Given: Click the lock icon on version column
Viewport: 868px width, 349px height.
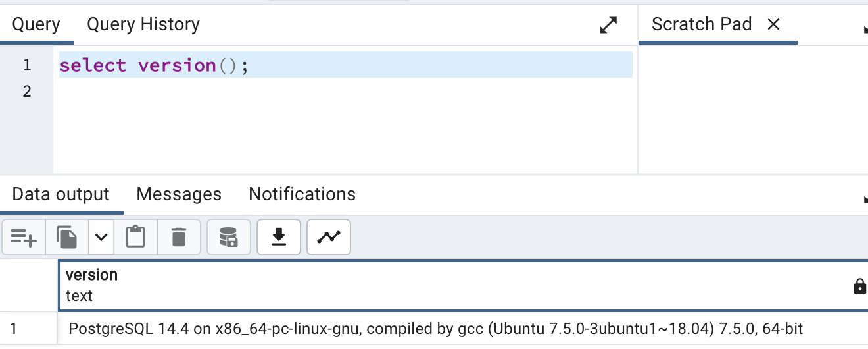Looking at the screenshot, I should click(859, 286).
